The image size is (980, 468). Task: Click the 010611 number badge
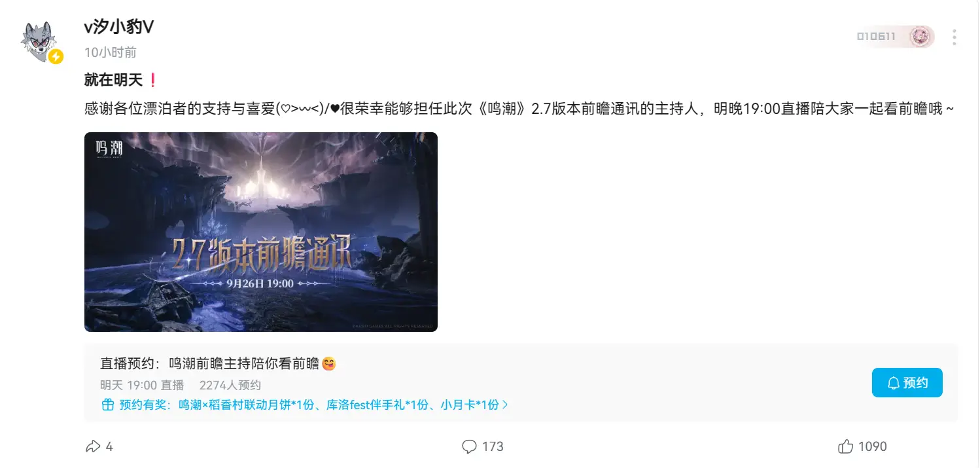click(876, 37)
